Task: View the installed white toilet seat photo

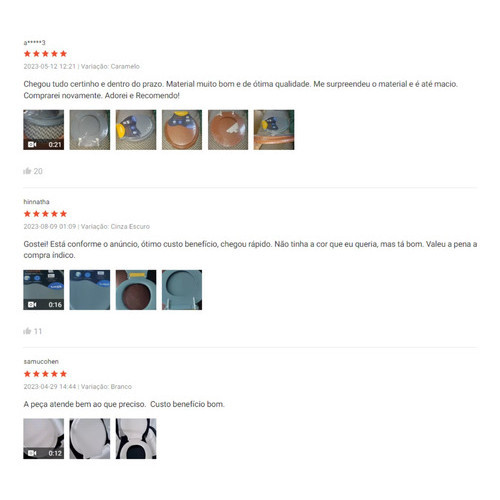Action: click(x=136, y=439)
